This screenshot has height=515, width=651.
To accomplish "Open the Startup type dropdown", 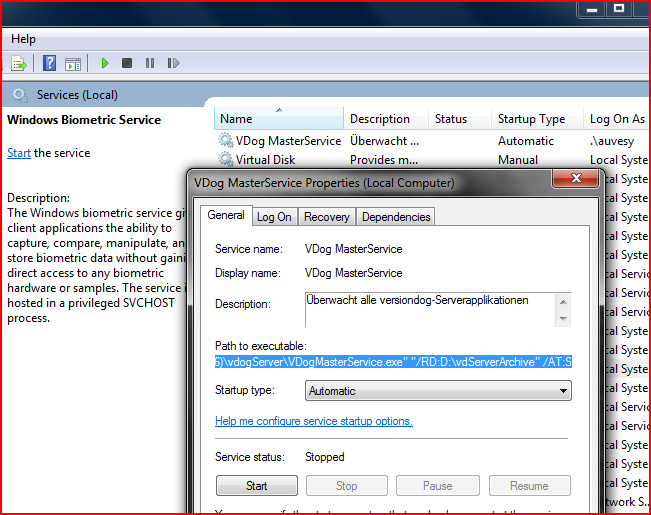I will point(438,391).
